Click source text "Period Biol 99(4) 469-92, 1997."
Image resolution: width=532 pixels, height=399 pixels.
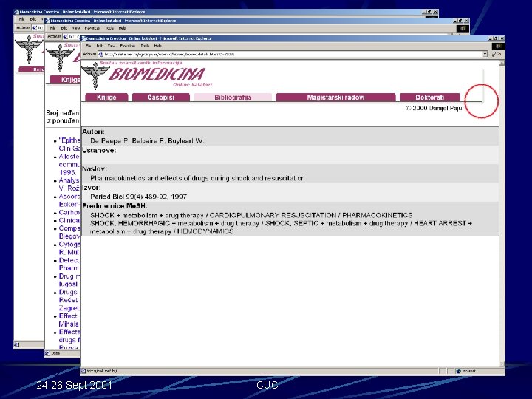pyautogui.click(x=140, y=197)
